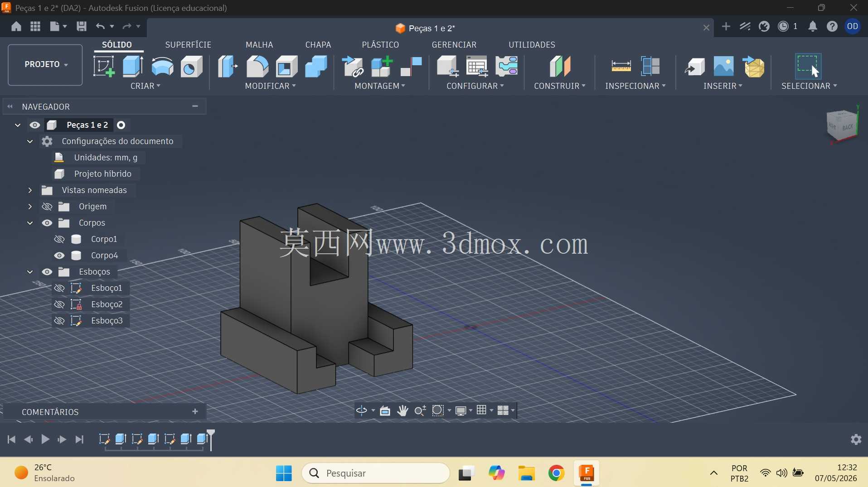Switch to the MALHA tab

[259, 45]
